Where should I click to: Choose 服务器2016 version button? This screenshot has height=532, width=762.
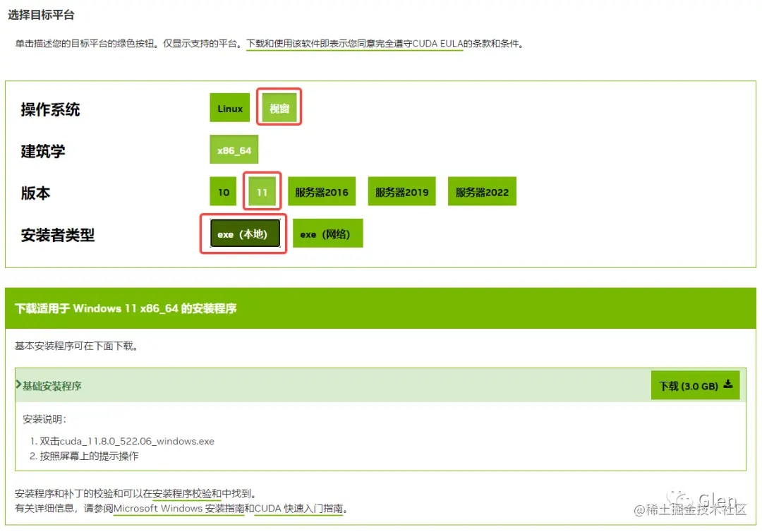(x=322, y=191)
